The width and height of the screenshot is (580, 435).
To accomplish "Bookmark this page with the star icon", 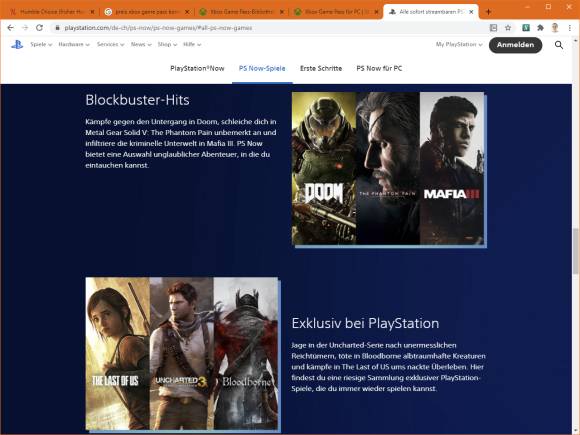I will [508, 28].
